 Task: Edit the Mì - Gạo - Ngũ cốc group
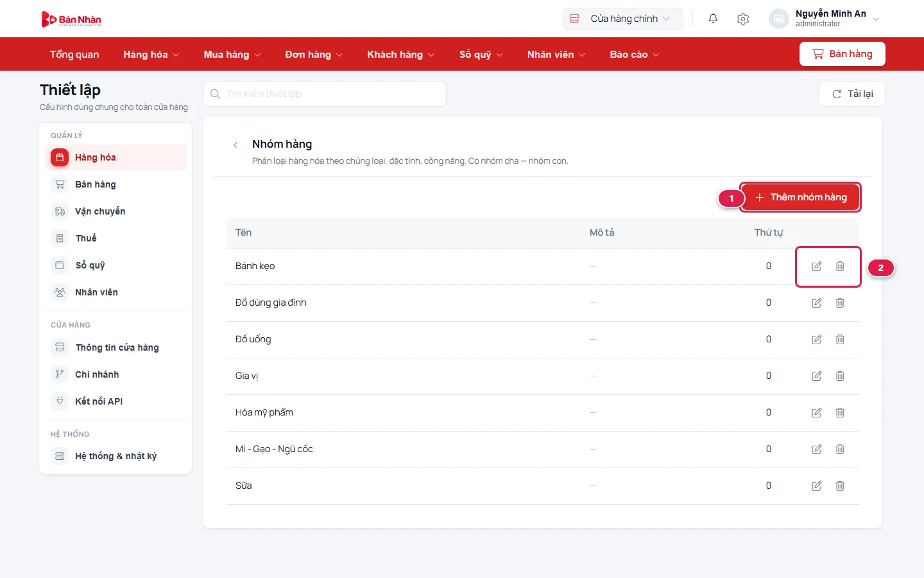pos(817,450)
